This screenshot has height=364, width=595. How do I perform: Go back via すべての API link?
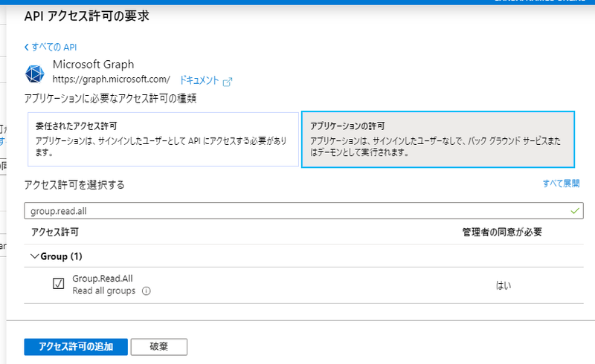51,47
